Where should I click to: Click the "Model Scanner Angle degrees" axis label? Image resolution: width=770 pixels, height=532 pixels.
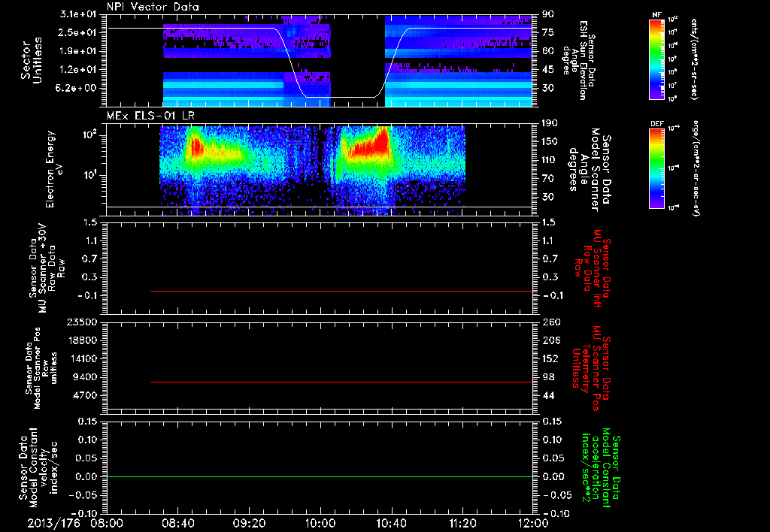[590, 170]
